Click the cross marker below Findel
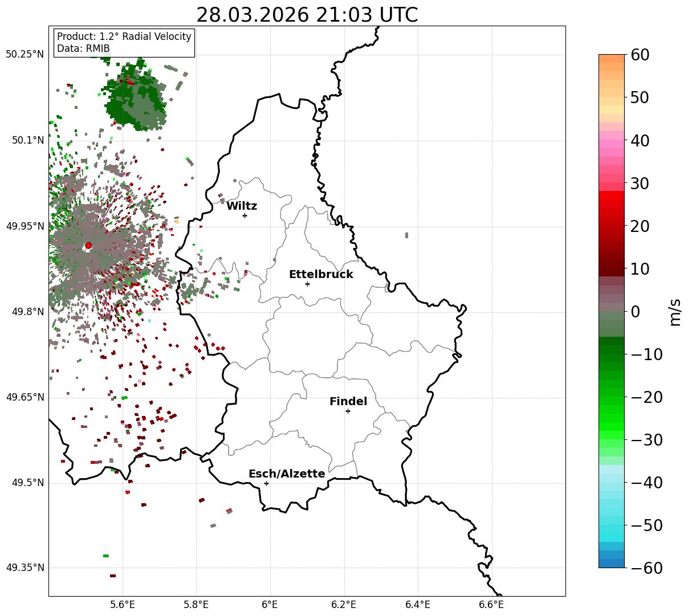The height and width of the screenshot is (616, 688). coord(348,411)
